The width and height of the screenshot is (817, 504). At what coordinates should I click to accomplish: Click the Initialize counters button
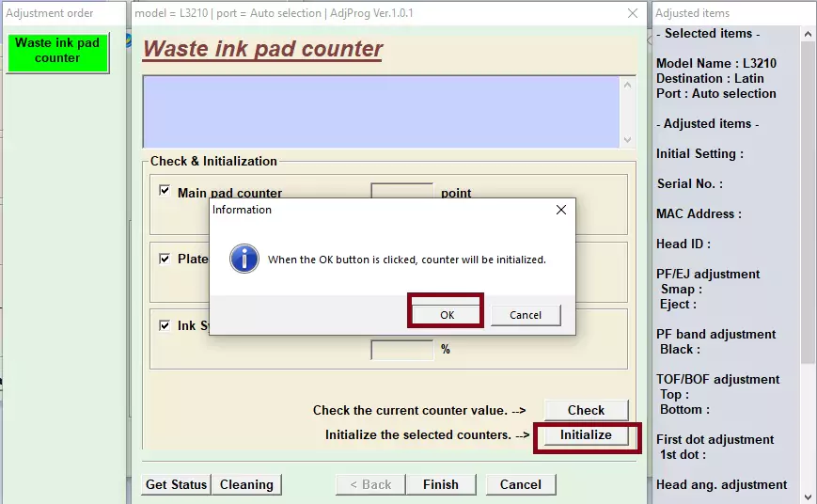tap(586, 434)
